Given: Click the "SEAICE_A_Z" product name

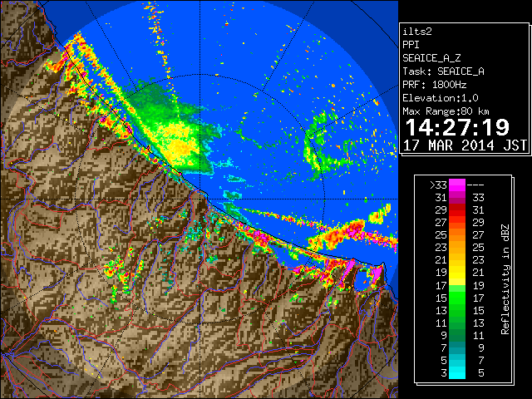Looking at the screenshot, I should (431, 58).
